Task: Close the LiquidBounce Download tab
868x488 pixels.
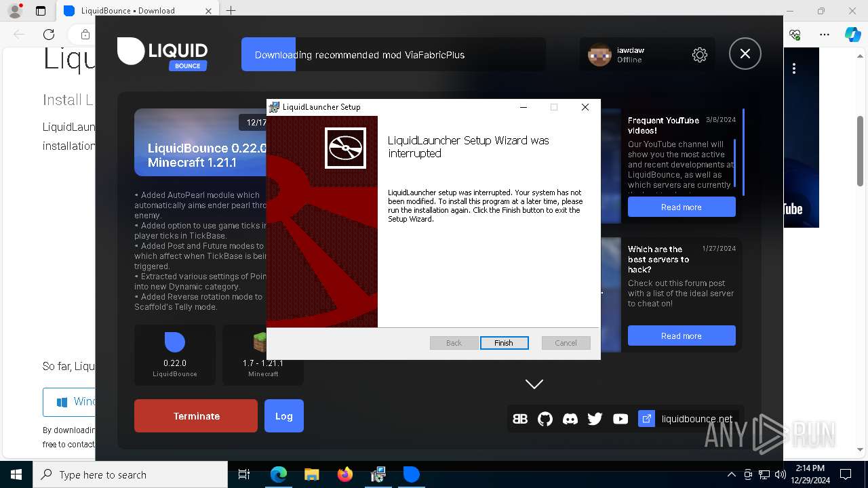Action: click(x=209, y=10)
